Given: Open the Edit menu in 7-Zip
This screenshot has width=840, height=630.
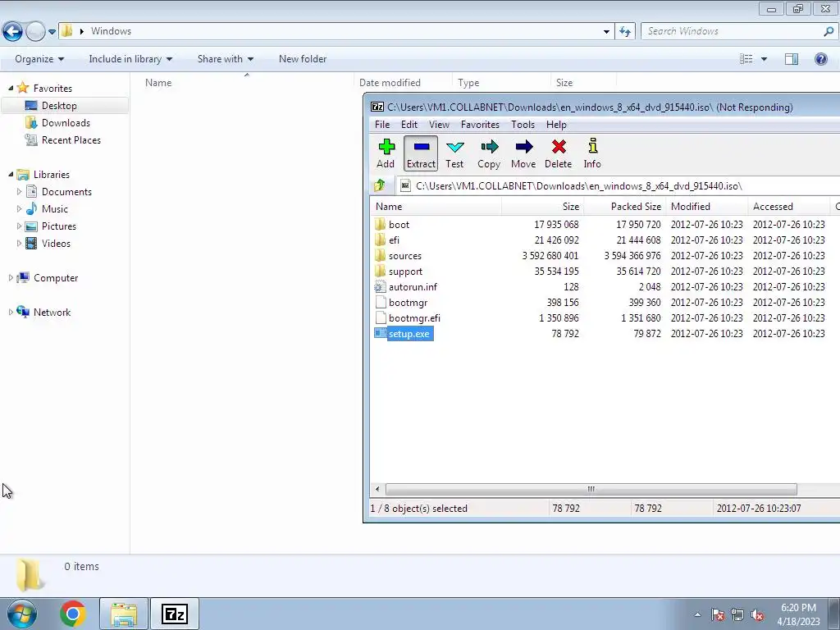Looking at the screenshot, I should tap(409, 125).
